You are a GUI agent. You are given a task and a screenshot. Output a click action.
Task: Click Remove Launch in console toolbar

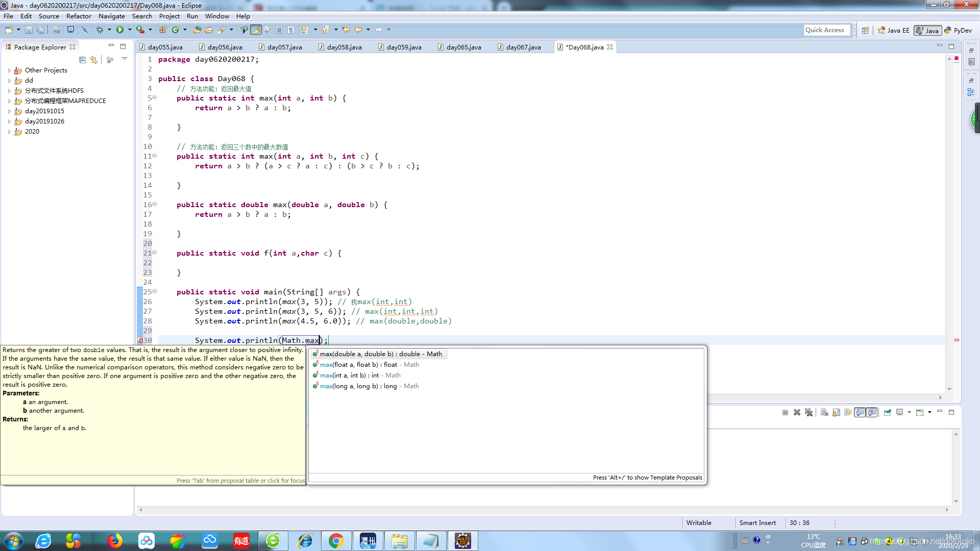pos(797,412)
